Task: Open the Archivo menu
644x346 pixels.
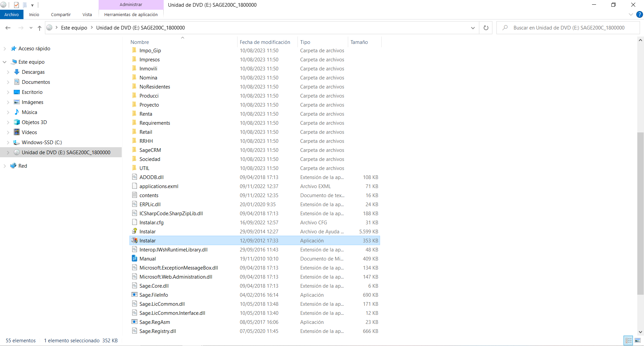Action: point(12,14)
